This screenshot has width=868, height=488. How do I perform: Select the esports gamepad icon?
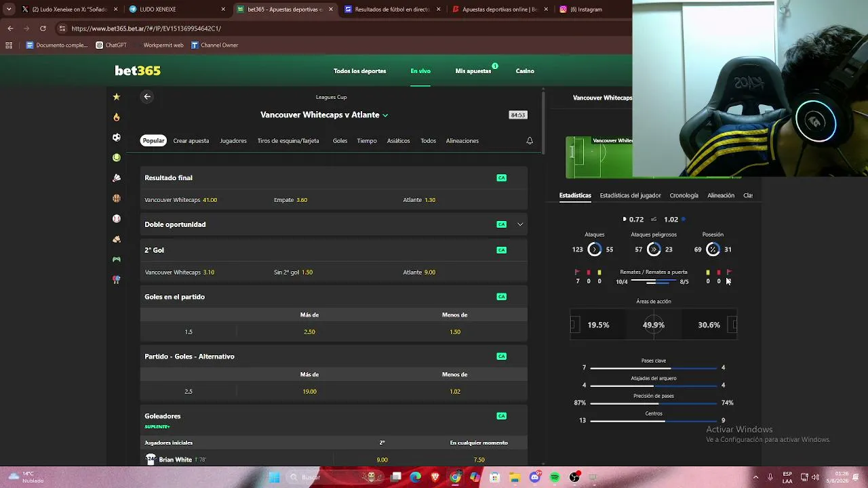click(x=117, y=260)
